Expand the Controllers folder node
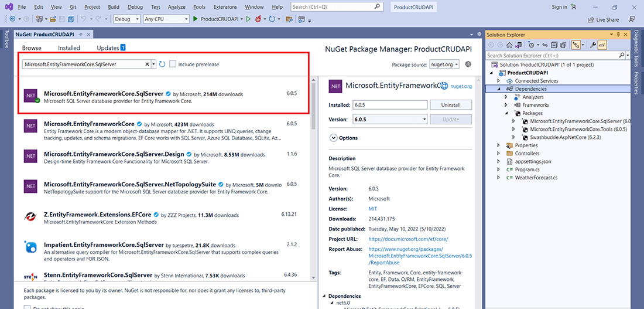644x309 pixels. (499, 154)
